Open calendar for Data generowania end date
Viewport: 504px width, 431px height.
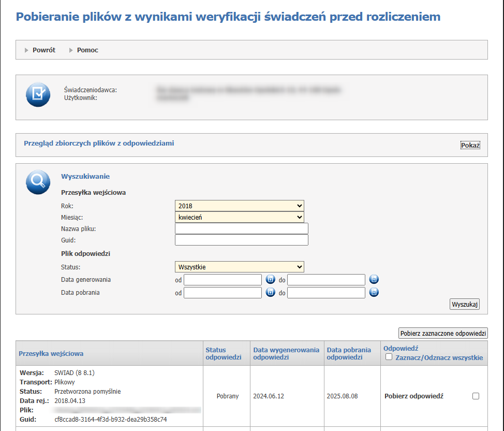[x=374, y=280]
